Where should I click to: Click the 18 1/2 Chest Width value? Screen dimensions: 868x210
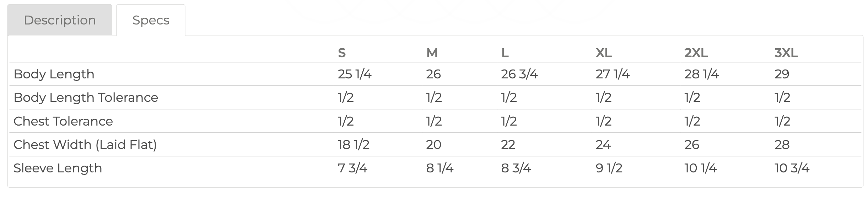coord(354,145)
